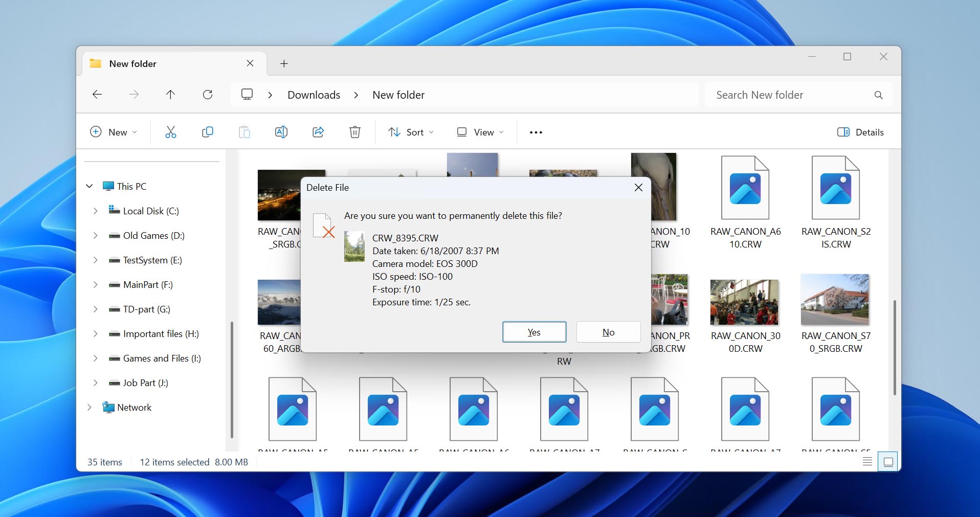Image resolution: width=980 pixels, height=517 pixels.
Task: Click the Share icon in toolbar
Action: [x=318, y=132]
